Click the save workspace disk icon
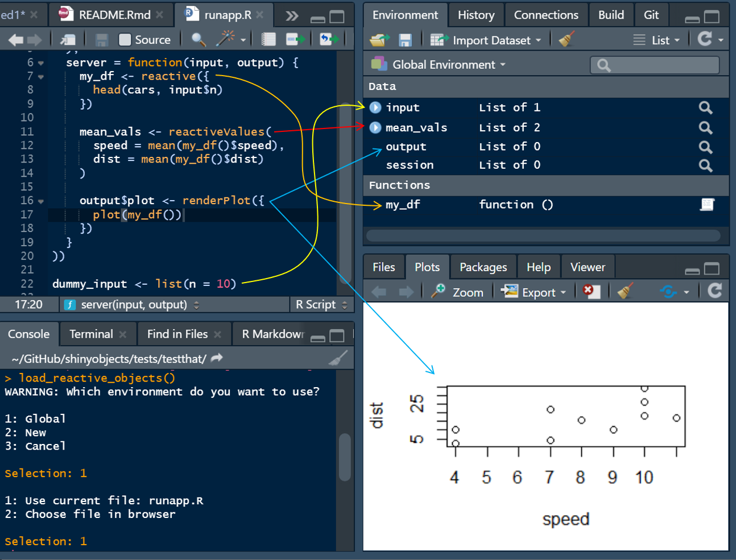 point(405,40)
